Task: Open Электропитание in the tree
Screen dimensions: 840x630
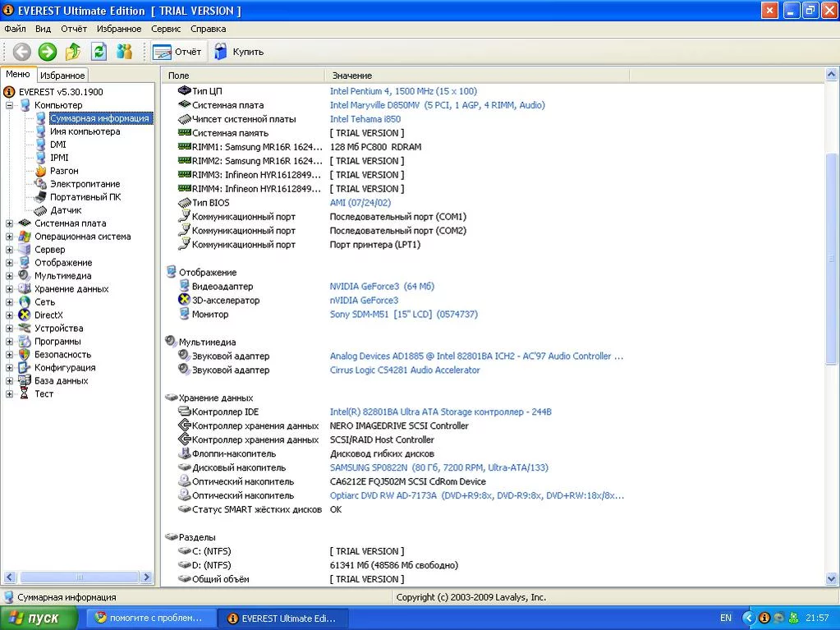Action: click(85, 184)
